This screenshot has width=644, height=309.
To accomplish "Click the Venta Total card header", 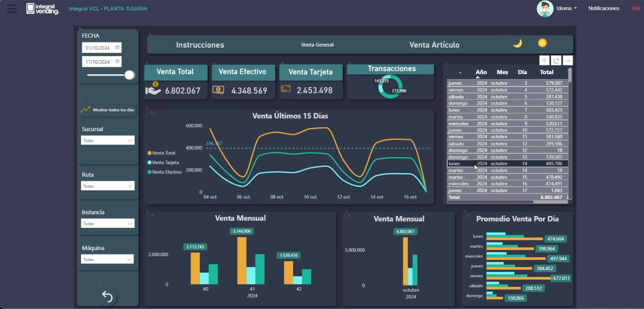I will 175,72.
